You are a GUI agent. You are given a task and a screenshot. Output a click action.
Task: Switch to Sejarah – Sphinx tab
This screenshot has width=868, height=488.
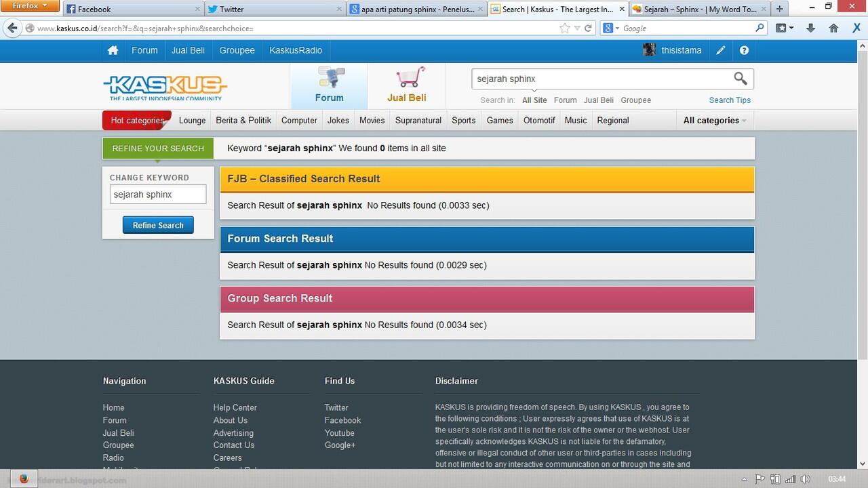coord(698,9)
